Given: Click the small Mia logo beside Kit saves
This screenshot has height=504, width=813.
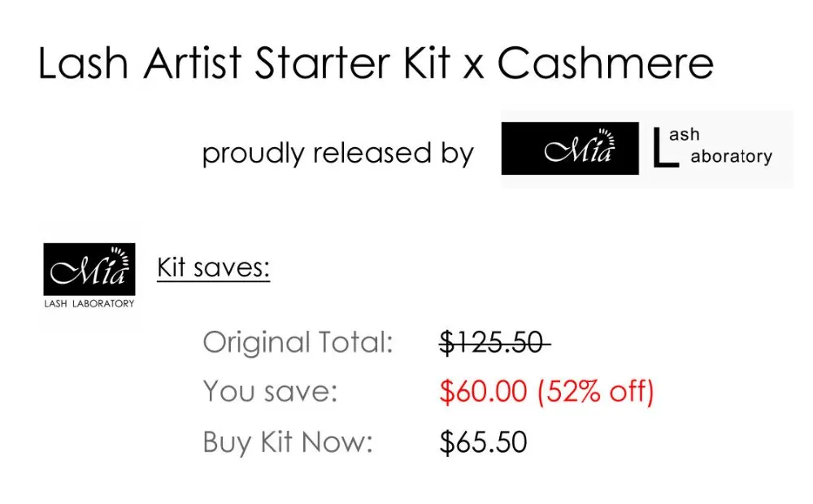Looking at the screenshot, I should pos(89,270).
